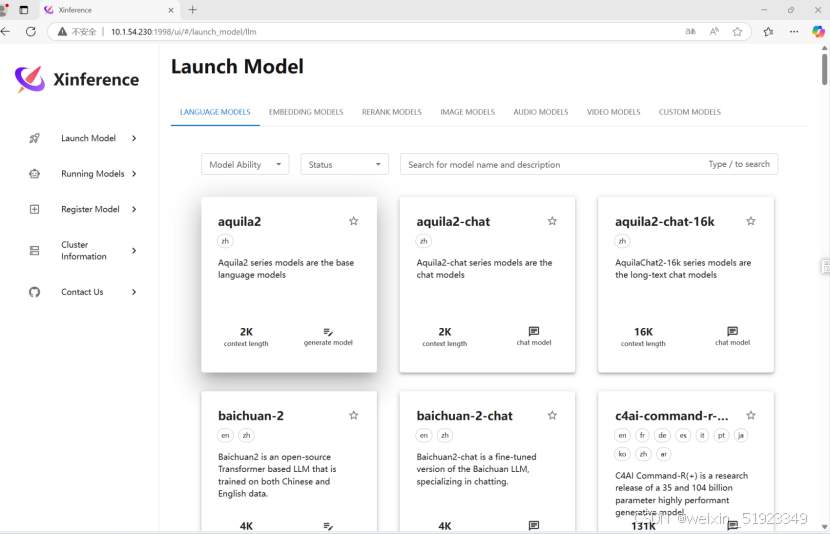Screen dimensions: 830x534
Task: Click the not-secure warning icon in address bar
Action: point(62,32)
